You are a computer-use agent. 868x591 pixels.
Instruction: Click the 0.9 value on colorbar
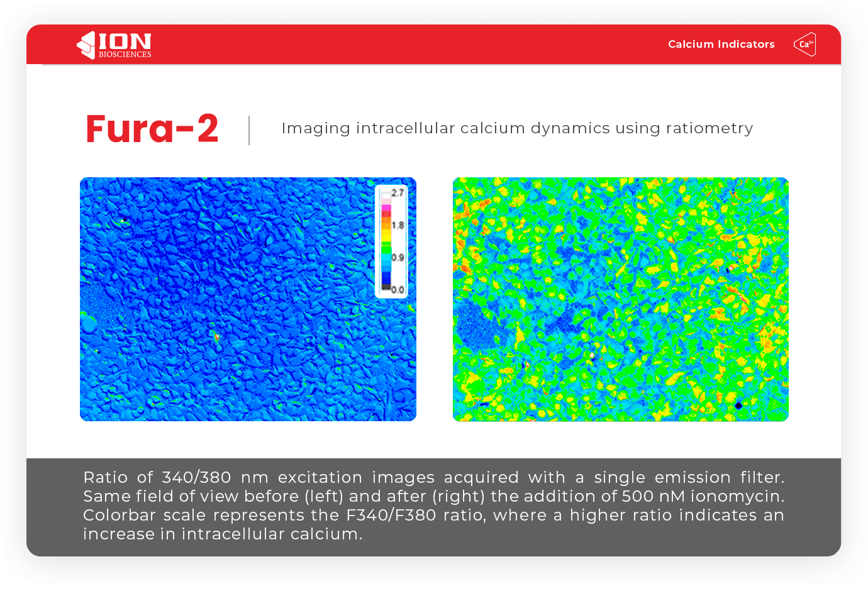point(398,257)
